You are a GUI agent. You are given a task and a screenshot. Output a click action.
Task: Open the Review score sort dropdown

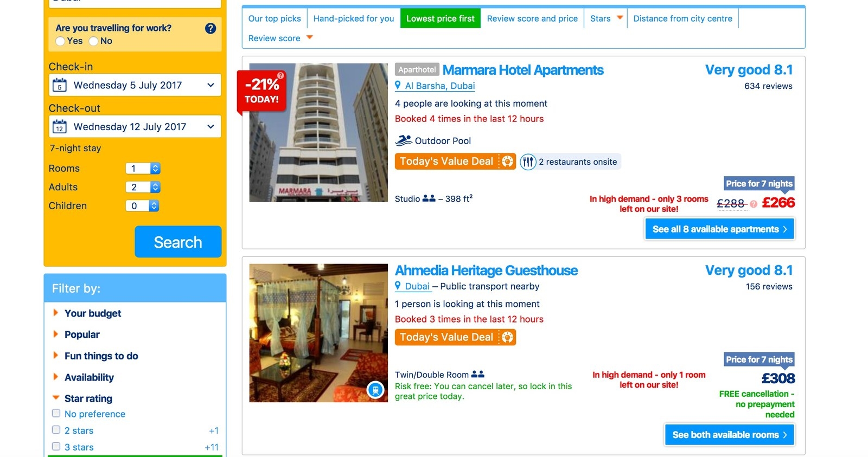[x=280, y=38]
